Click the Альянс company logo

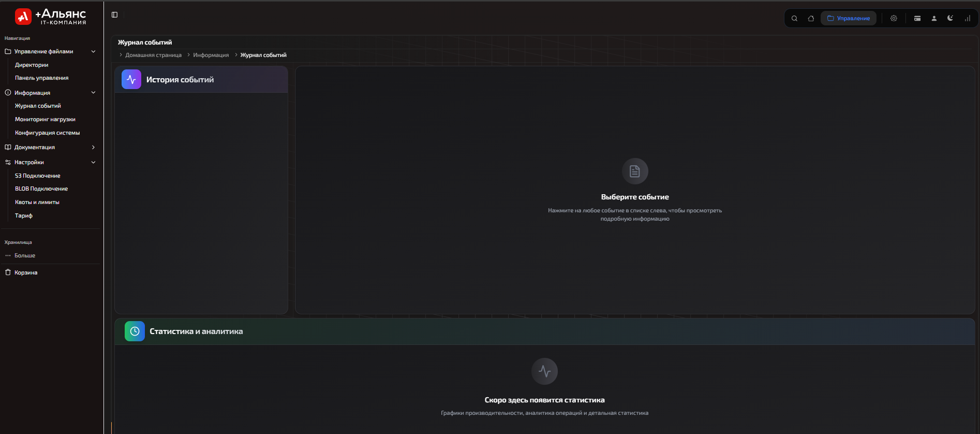(x=51, y=17)
